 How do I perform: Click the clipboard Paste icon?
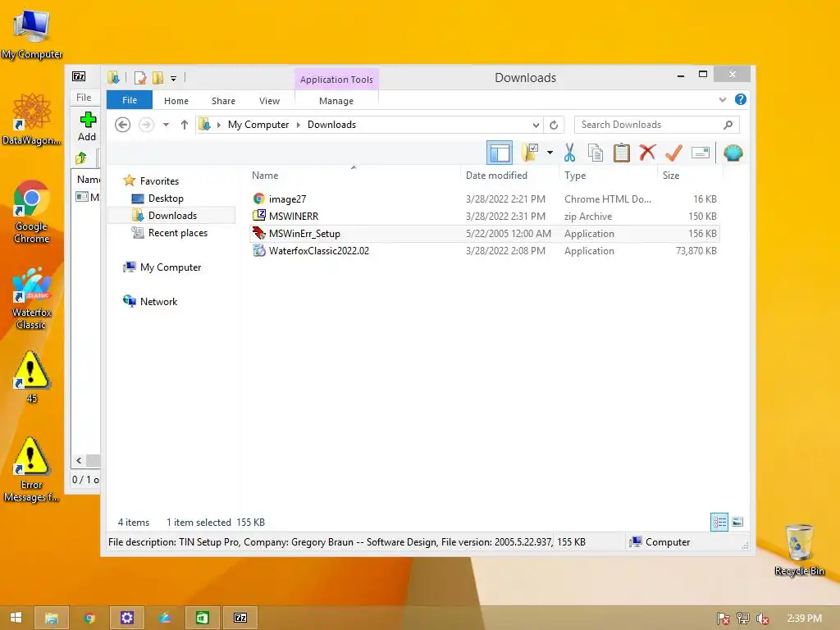click(x=622, y=153)
